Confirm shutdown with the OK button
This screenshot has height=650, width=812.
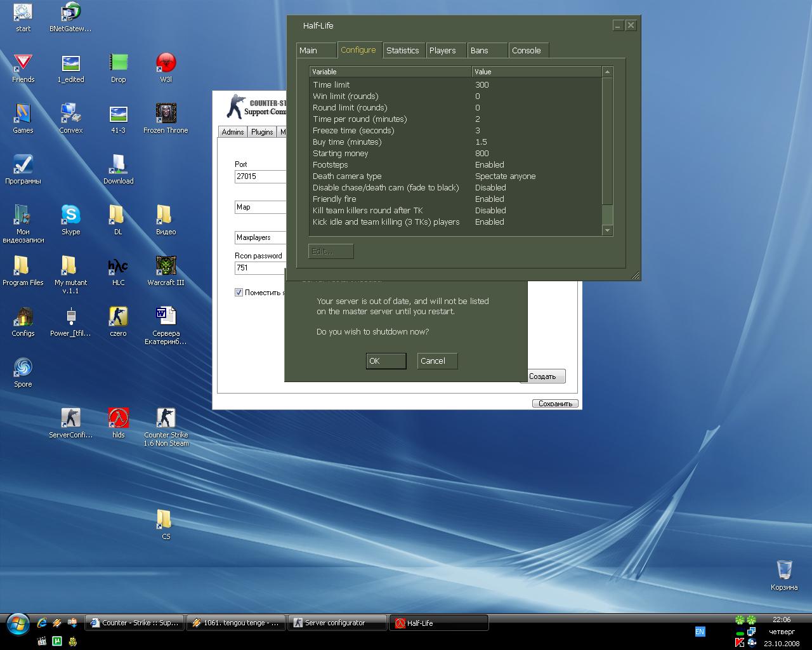coord(386,361)
